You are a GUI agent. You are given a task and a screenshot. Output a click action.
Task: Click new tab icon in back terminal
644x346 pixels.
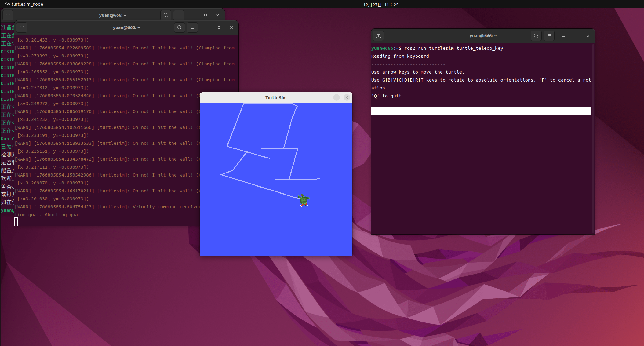[x=8, y=15]
